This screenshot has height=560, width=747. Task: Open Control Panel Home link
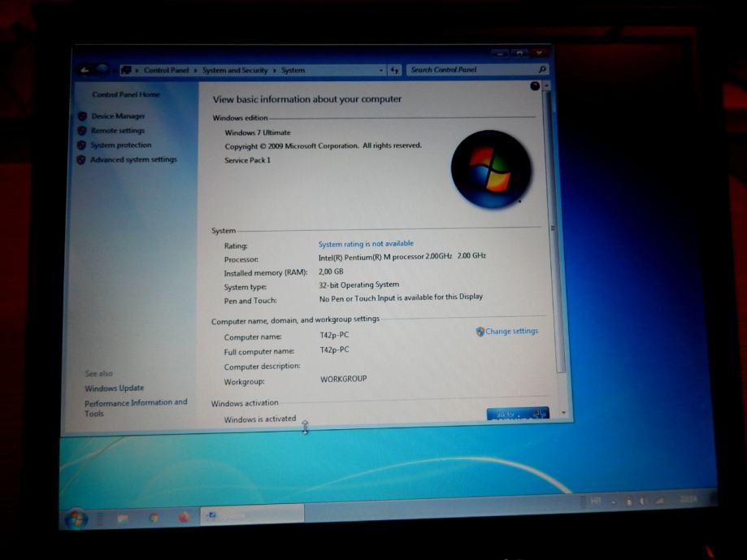click(x=126, y=94)
